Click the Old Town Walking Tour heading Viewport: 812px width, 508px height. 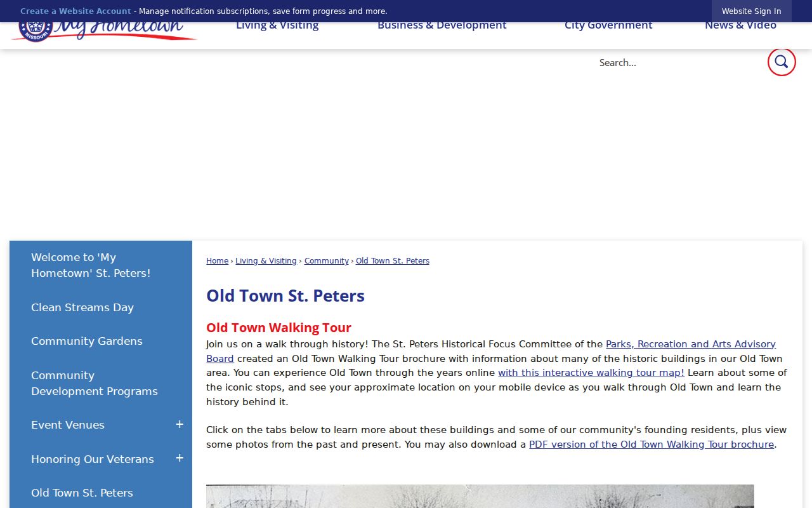click(x=278, y=328)
